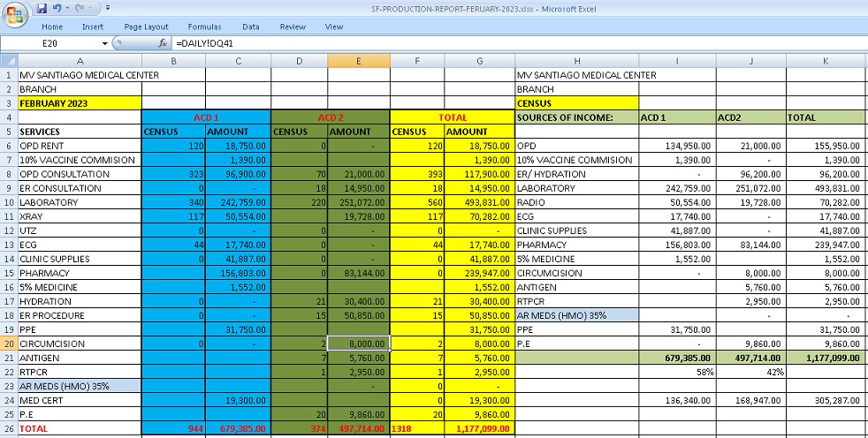Select column H header
Image resolution: width=868 pixels, height=438 pixels.
click(x=577, y=61)
